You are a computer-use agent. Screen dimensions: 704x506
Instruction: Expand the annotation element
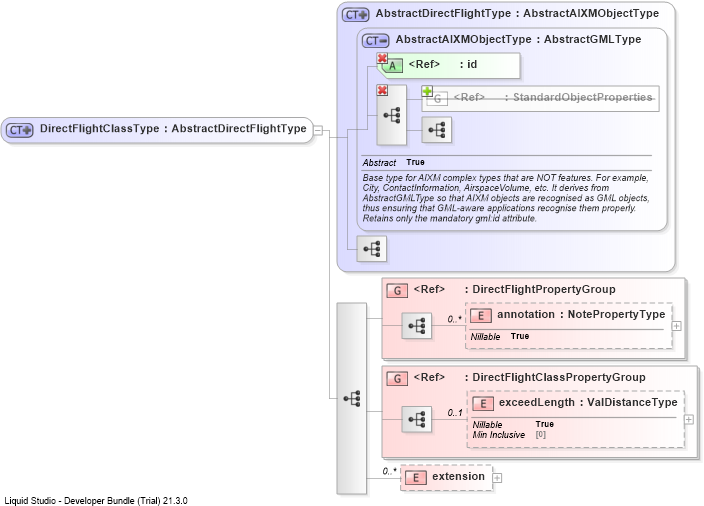(677, 326)
